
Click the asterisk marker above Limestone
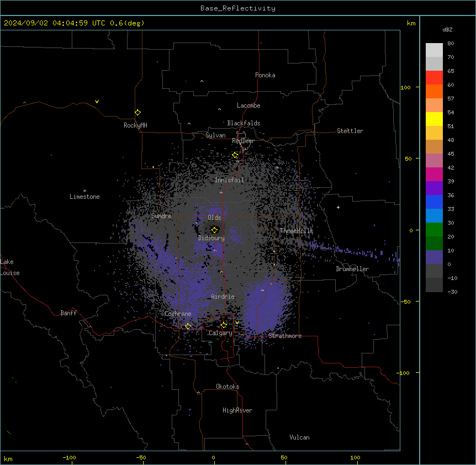coord(84,191)
